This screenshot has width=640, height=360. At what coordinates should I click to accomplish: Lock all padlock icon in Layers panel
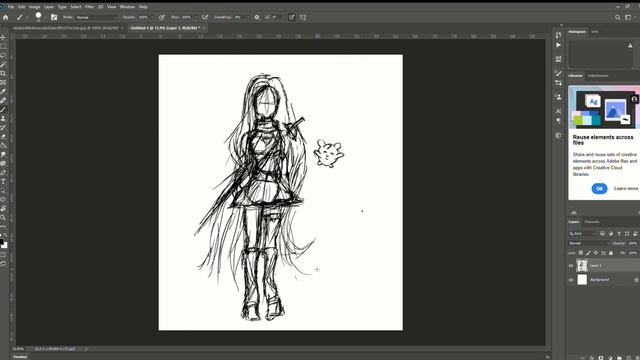611,253
